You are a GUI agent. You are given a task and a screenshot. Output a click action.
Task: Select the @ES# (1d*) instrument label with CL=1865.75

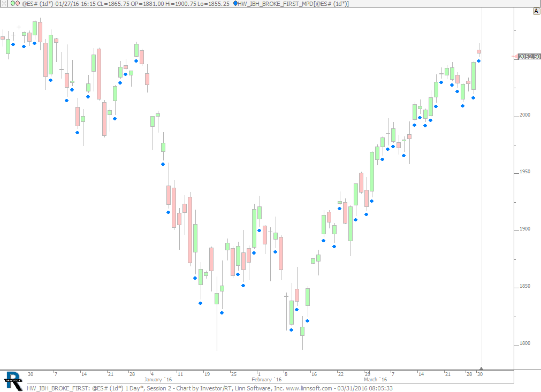coord(126,4)
